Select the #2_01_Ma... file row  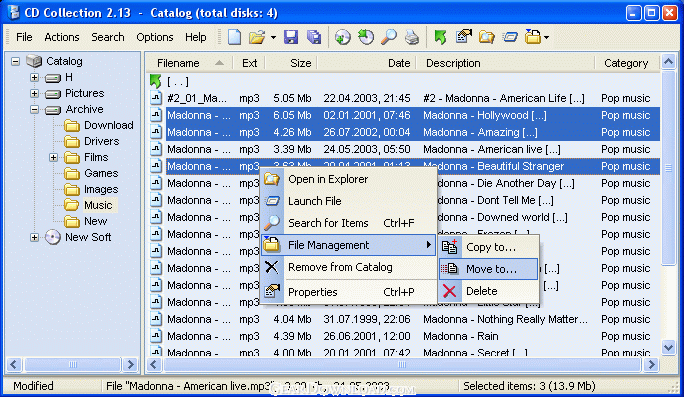pyautogui.click(x=404, y=98)
